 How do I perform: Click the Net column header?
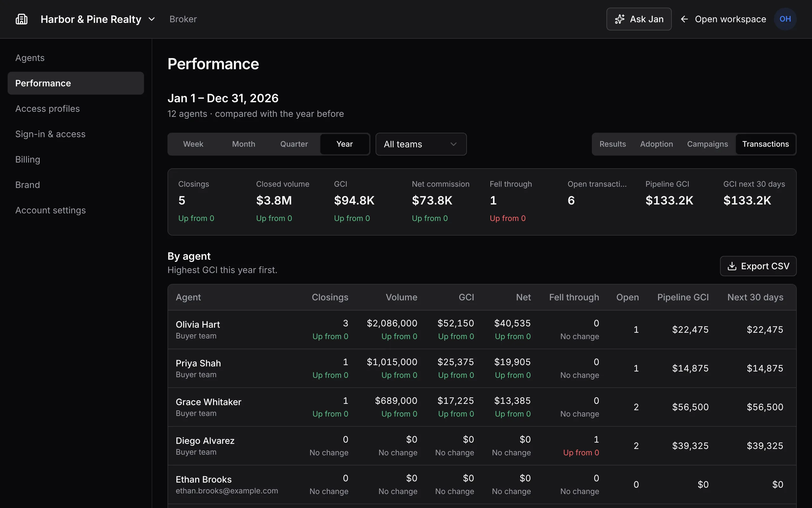coord(523,297)
